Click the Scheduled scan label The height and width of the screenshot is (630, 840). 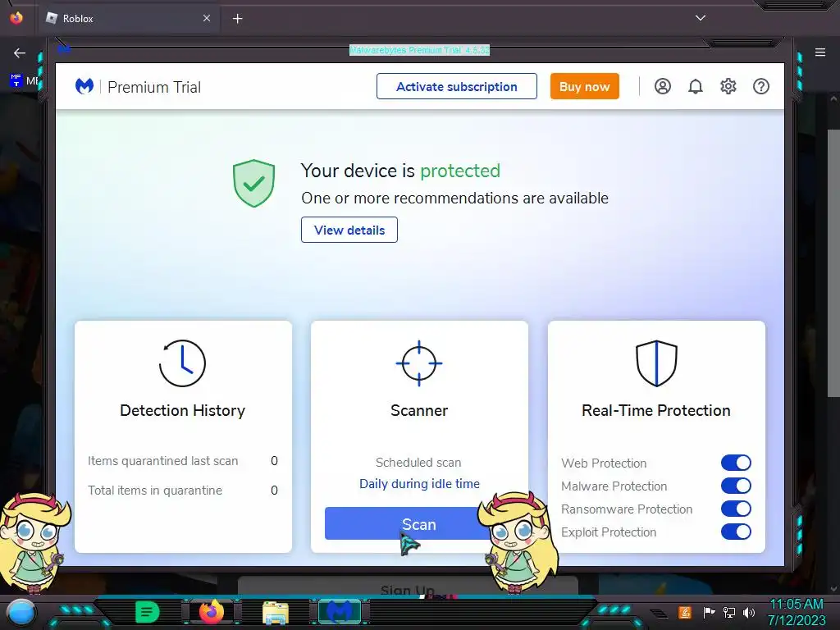(418, 463)
